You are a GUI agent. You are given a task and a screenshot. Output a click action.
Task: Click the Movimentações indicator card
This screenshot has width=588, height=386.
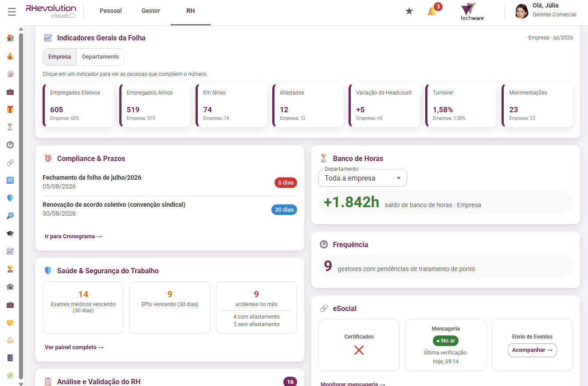click(x=537, y=106)
